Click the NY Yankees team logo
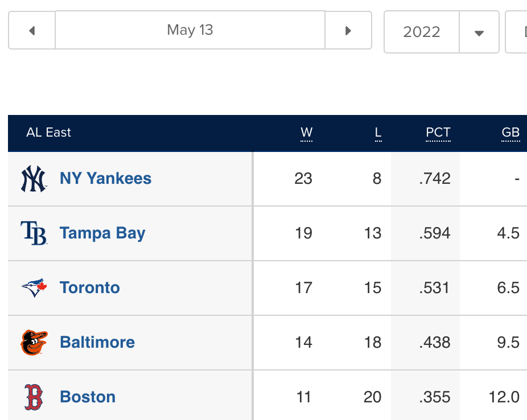The image size is (527, 420). [34, 179]
